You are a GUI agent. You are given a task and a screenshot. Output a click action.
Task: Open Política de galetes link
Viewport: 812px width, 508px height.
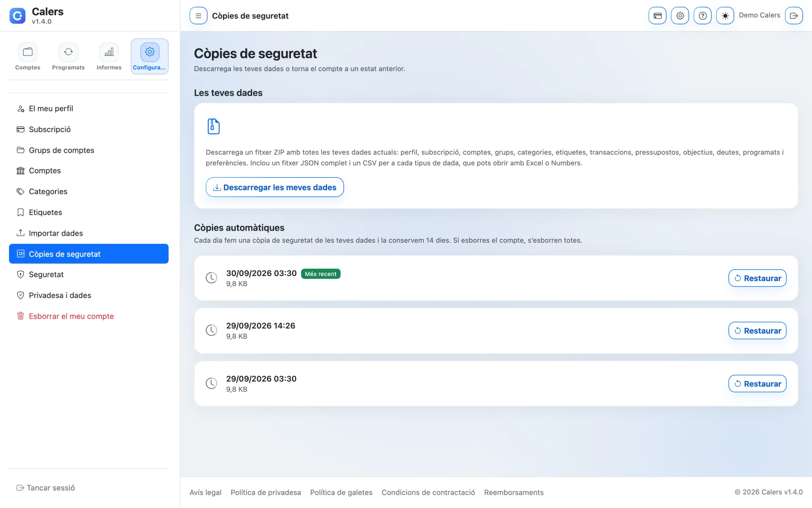coord(341,492)
